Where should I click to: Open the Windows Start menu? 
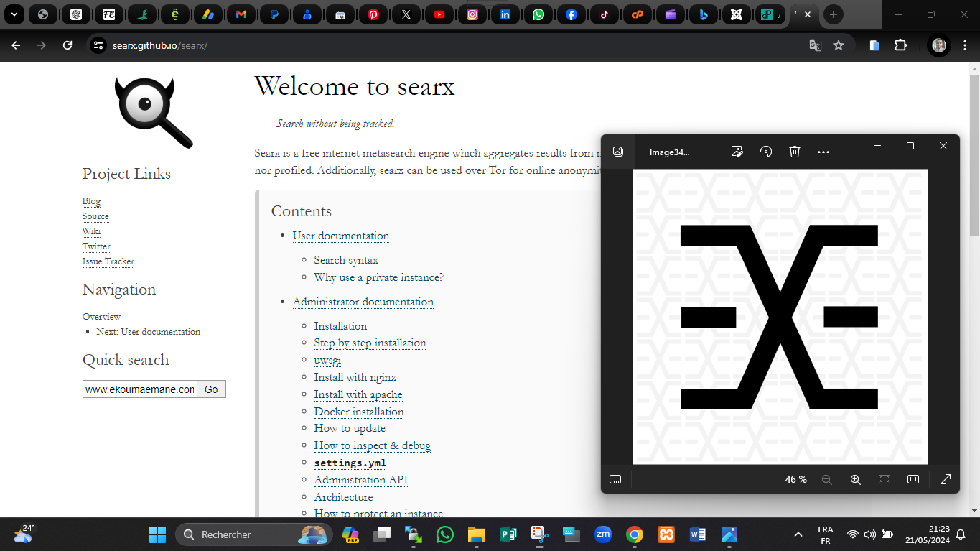click(x=157, y=534)
